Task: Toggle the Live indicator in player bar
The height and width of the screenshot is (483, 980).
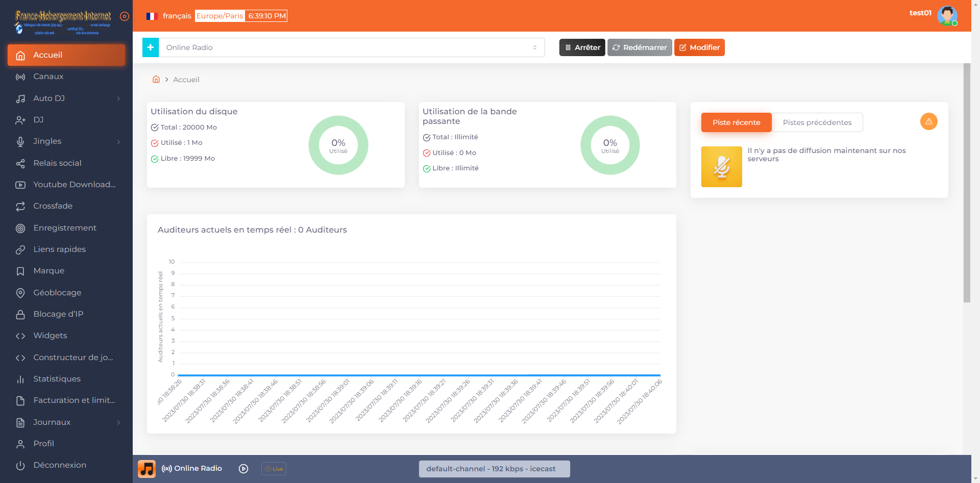Action: (274, 469)
